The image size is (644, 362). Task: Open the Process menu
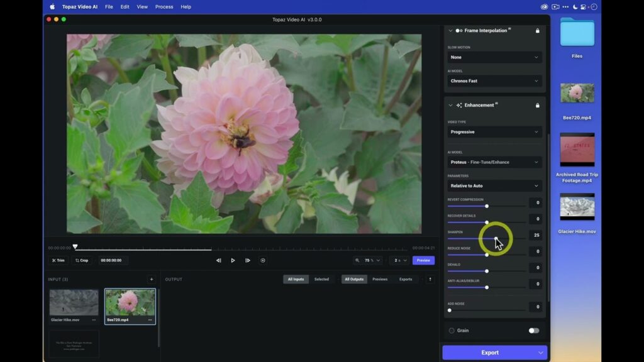pyautogui.click(x=164, y=6)
